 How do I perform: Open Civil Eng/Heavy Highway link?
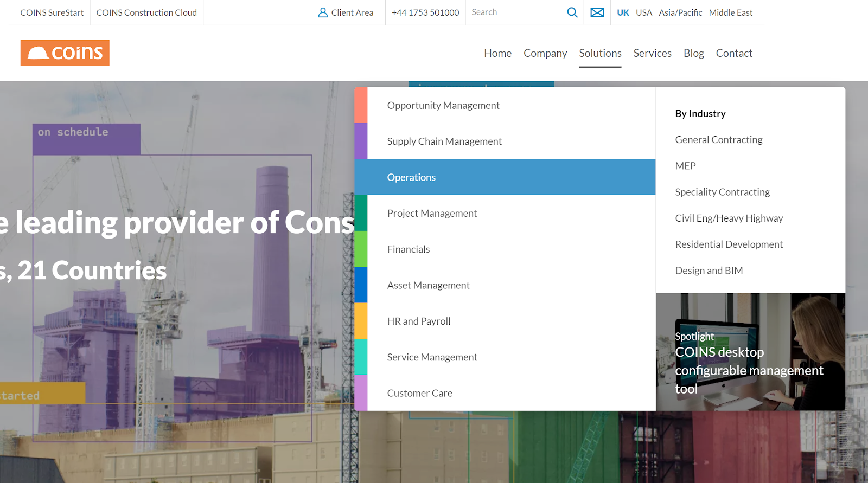(729, 218)
